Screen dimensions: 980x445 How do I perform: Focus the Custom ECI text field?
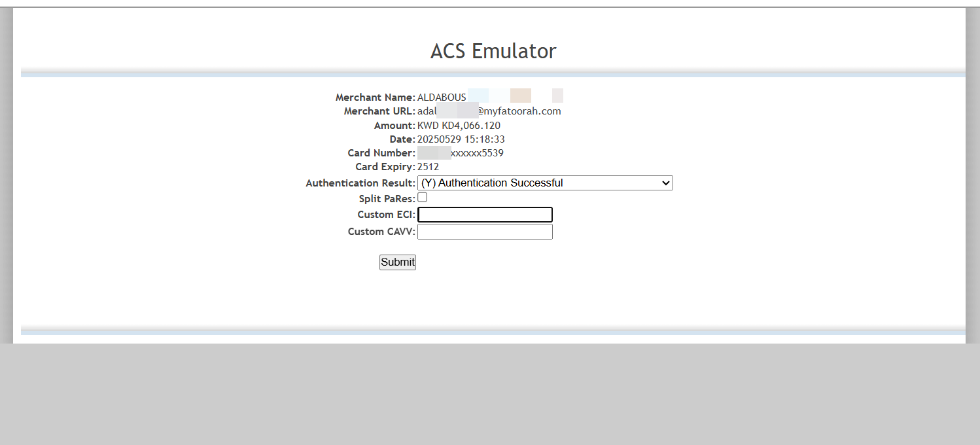485,215
